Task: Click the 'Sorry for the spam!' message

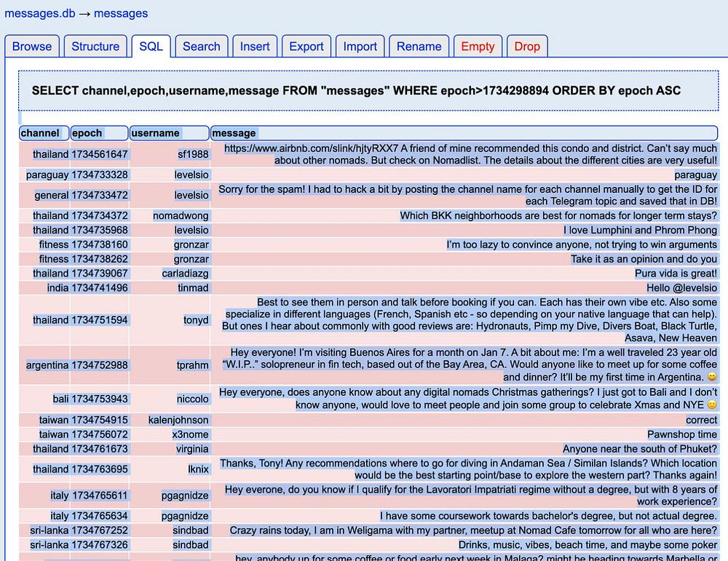Action: (x=468, y=195)
